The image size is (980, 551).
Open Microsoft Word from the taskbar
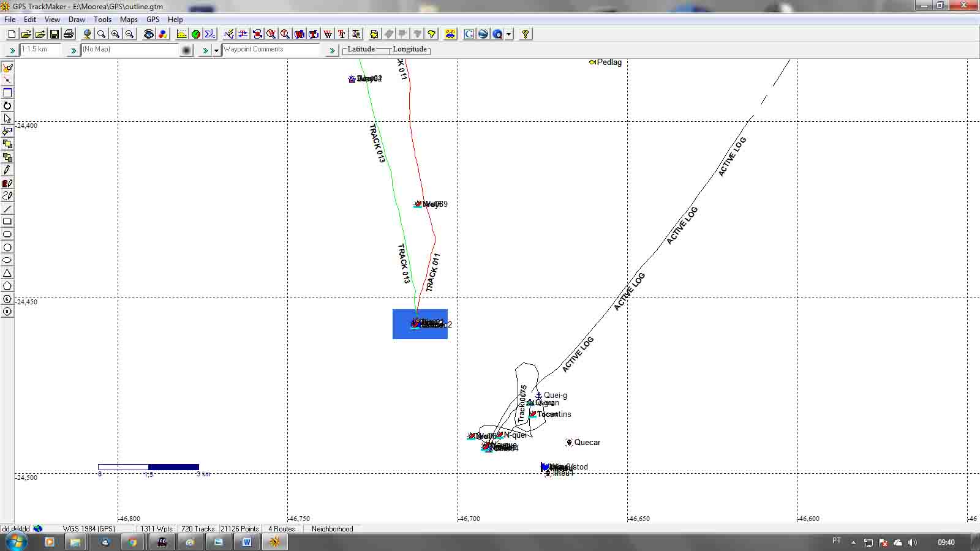point(247,542)
